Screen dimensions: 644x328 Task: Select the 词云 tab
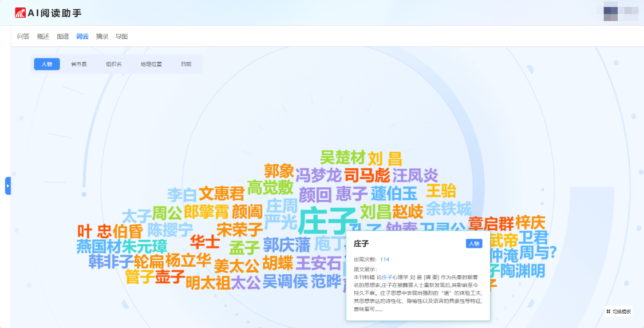tap(82, 37)
